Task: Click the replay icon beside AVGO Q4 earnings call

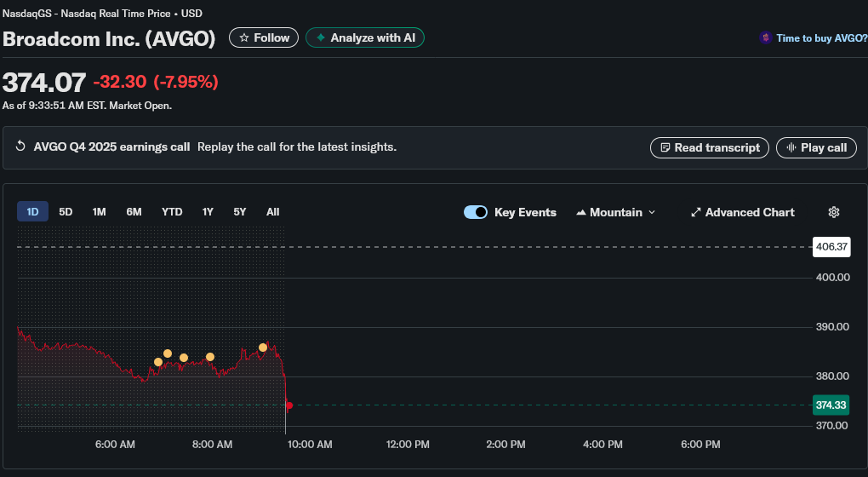Action: tap(20, 147)
